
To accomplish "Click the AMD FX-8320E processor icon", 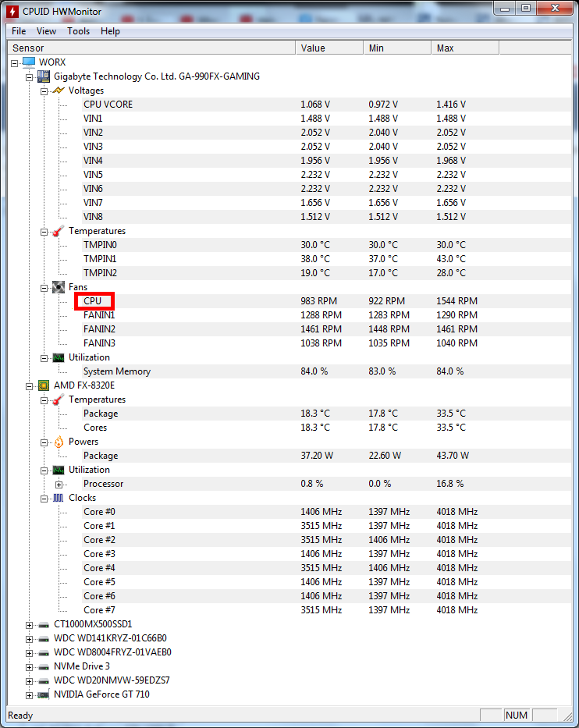I will pos(44,385).
